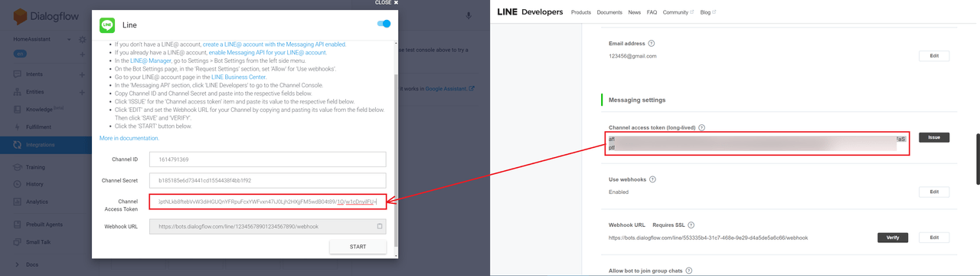
Task: Click the webhook URL text on LINE page
Action: 708,238
